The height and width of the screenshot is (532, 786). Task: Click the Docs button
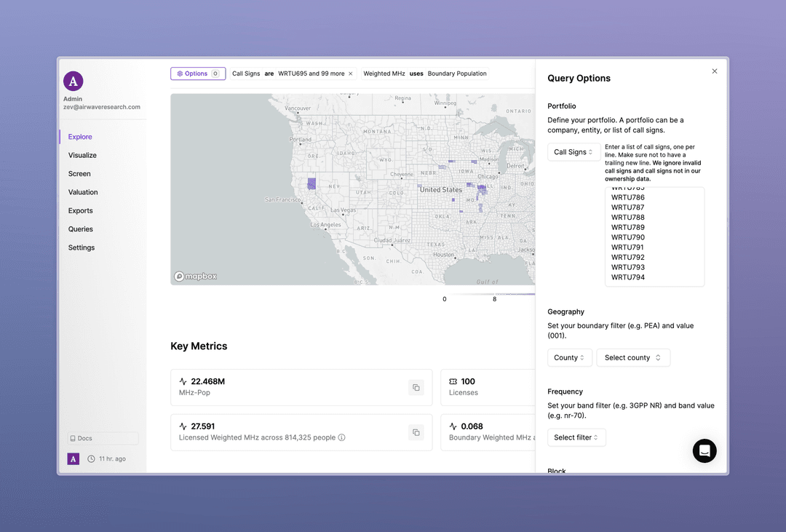[102, 437]
